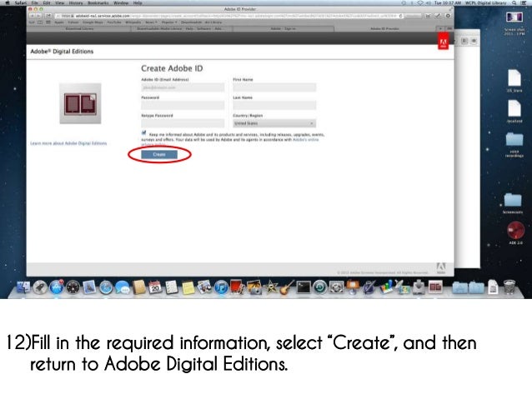Open the History menu
The width and height of the screenshot is (532, 399).
coord(76,2)
